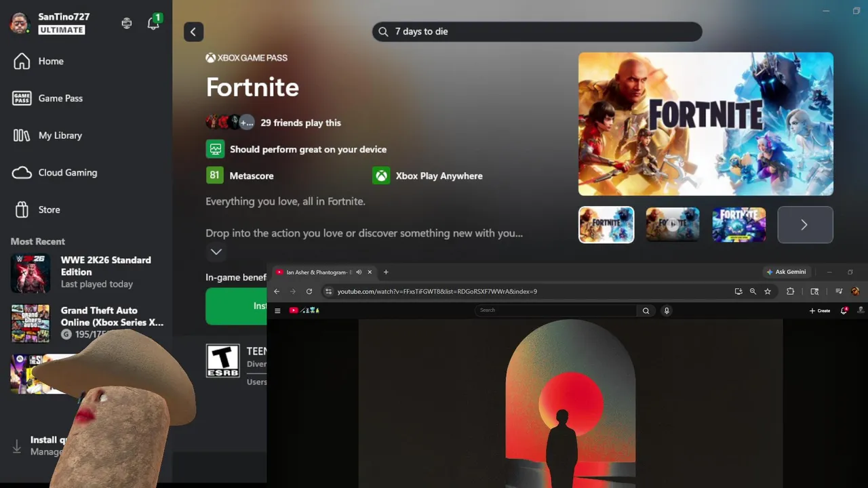This screenshot has height=488, width=868.
Task: Open the notifications bell in Xbox app
Action: [153, 23]
